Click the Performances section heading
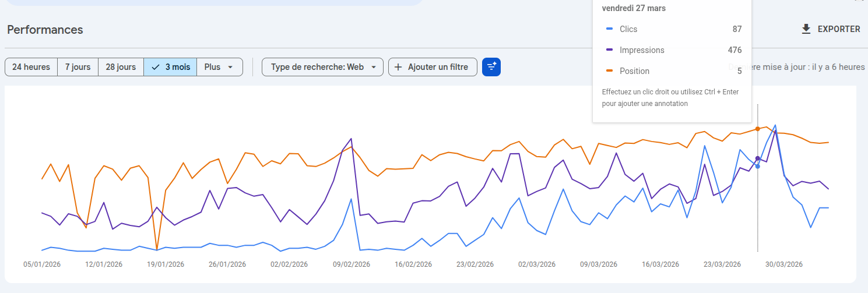This screenshot has height=293, width=868. (x=45, y=30)
